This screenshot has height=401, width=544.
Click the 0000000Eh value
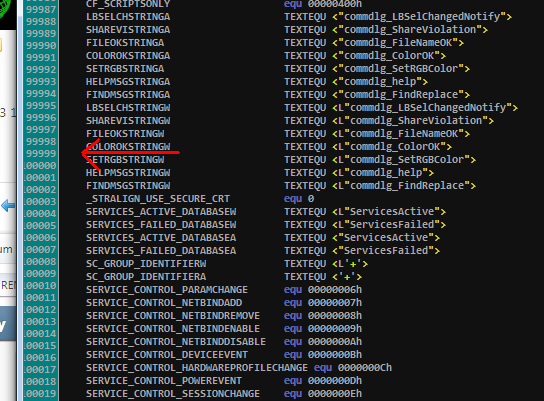coord(335,394)
